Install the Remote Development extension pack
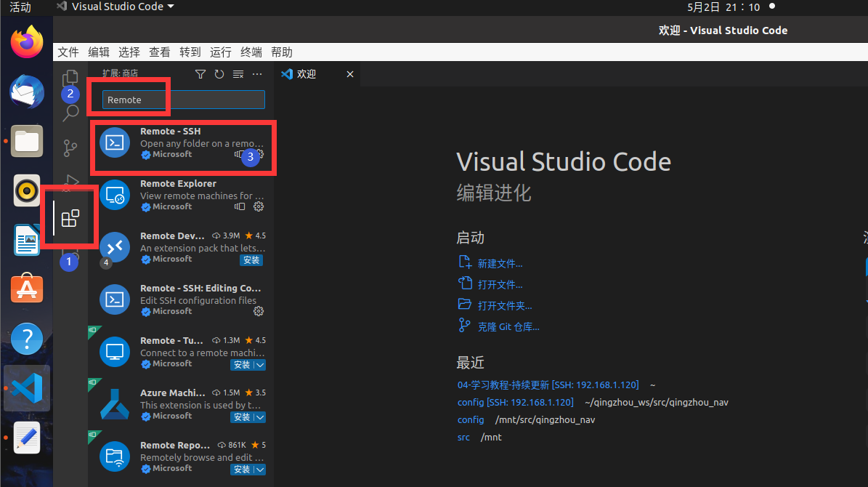This screenshot has height=487, width=868. coord(251,260)
